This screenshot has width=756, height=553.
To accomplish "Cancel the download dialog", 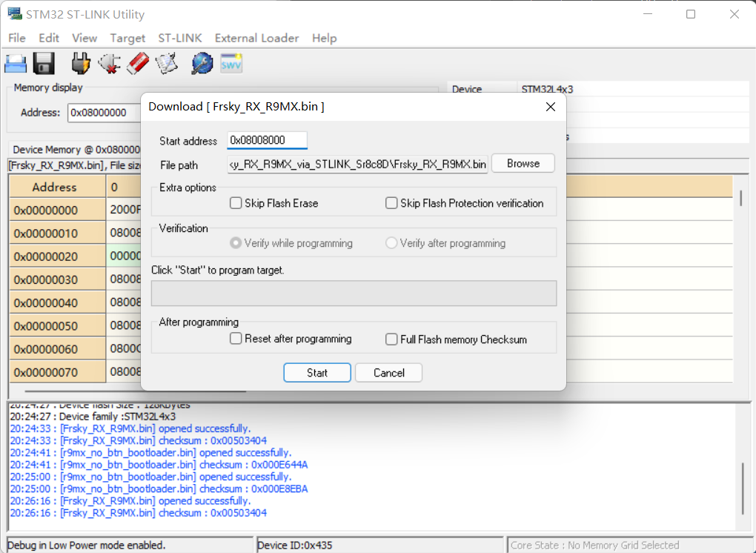I will point(388,373).
